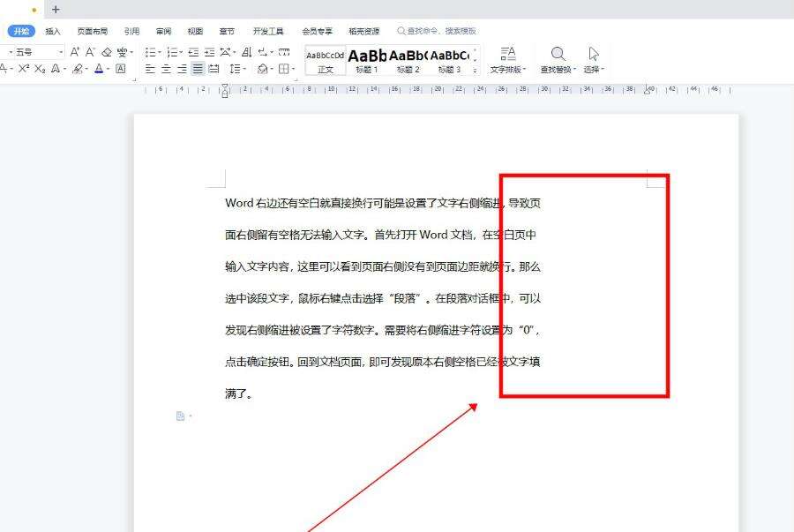Increase the font size

coord(75,52)
